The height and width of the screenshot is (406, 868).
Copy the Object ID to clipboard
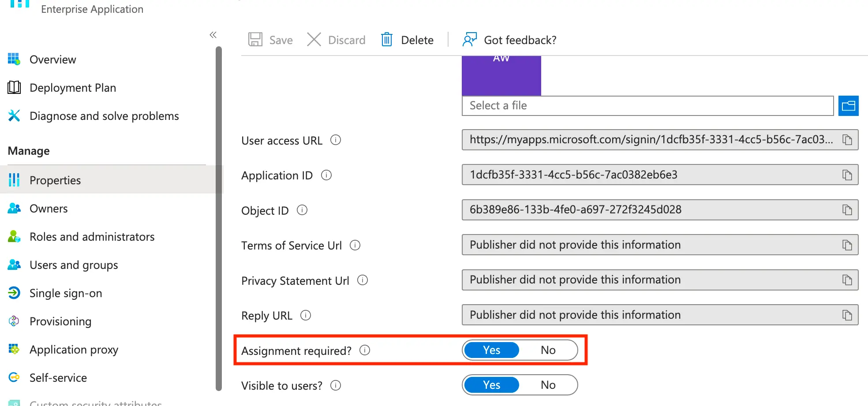coord(847,210)
